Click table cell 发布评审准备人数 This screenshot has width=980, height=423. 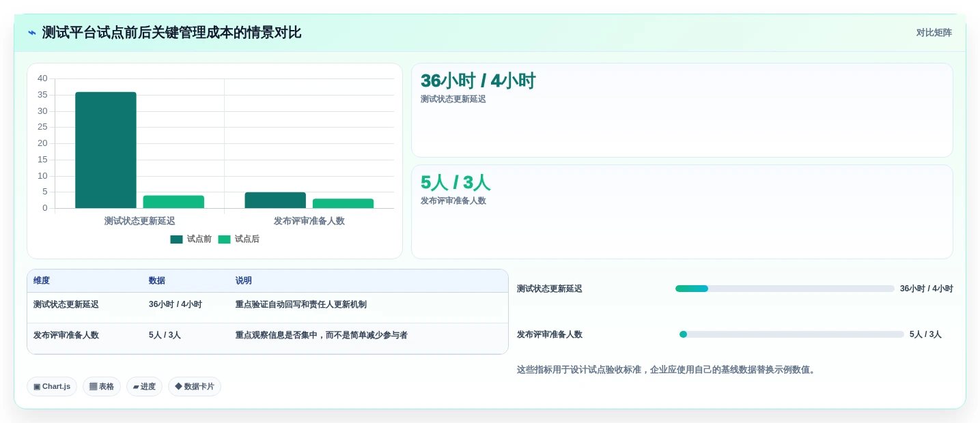click(x=66, y=336)
